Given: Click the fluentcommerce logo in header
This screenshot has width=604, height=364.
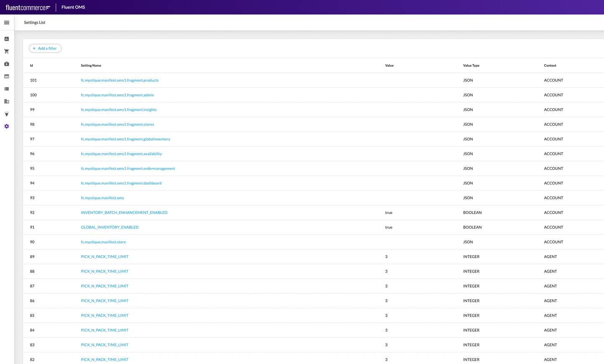Looking at the screenshot, I should 28,7.
